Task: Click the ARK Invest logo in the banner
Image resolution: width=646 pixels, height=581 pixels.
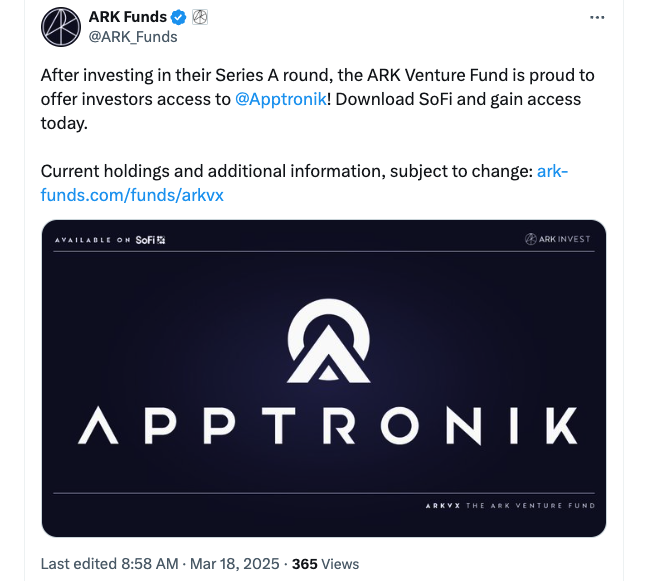Action: coord(560,240)
